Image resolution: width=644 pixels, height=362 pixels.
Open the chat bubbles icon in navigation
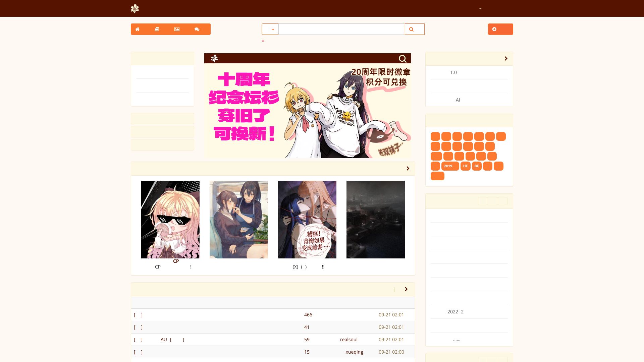coord(197,29)
